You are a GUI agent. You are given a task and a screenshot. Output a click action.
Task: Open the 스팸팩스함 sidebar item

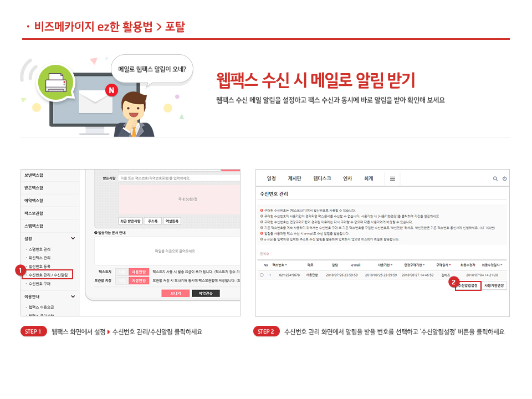click(34, 226)
